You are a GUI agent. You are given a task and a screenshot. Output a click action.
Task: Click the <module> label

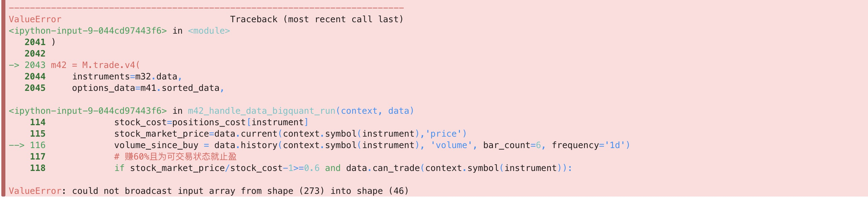209,31
